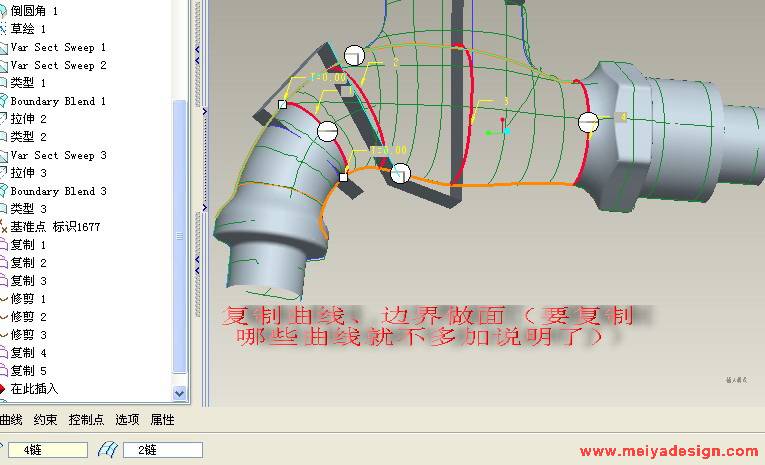Open the 约束 tab
The width and height of the screenshot is (765, 465).
(45, 420)
